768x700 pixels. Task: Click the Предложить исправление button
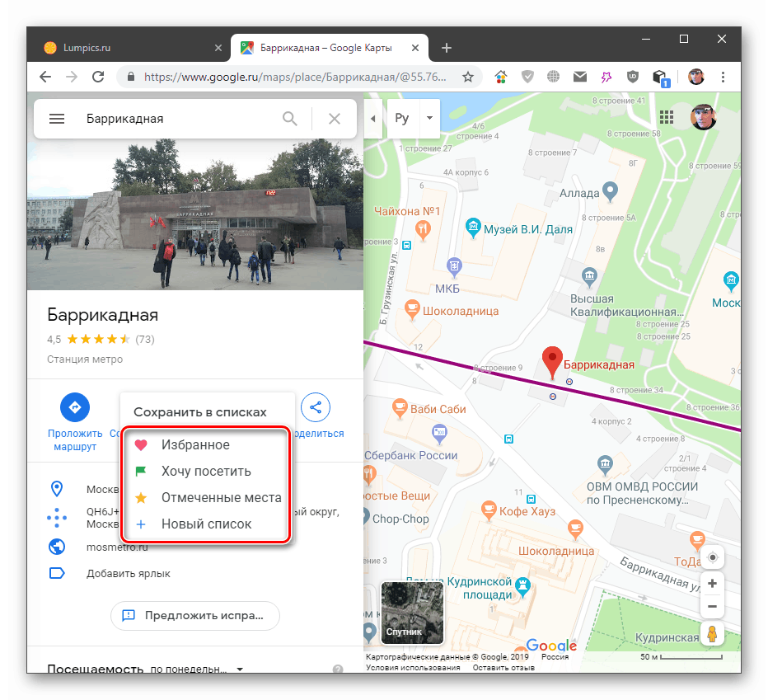point(194,615)
